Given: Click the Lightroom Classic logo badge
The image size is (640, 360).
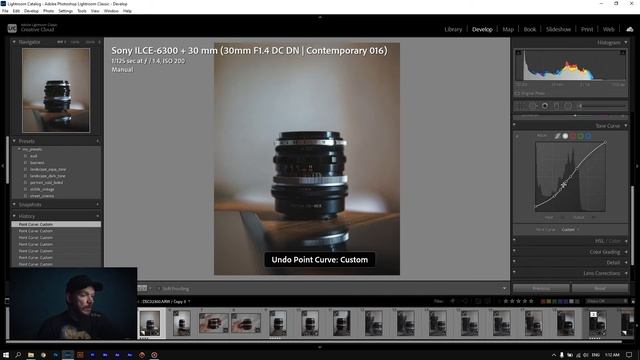Looking at the screenshot, I should point(12,28).
